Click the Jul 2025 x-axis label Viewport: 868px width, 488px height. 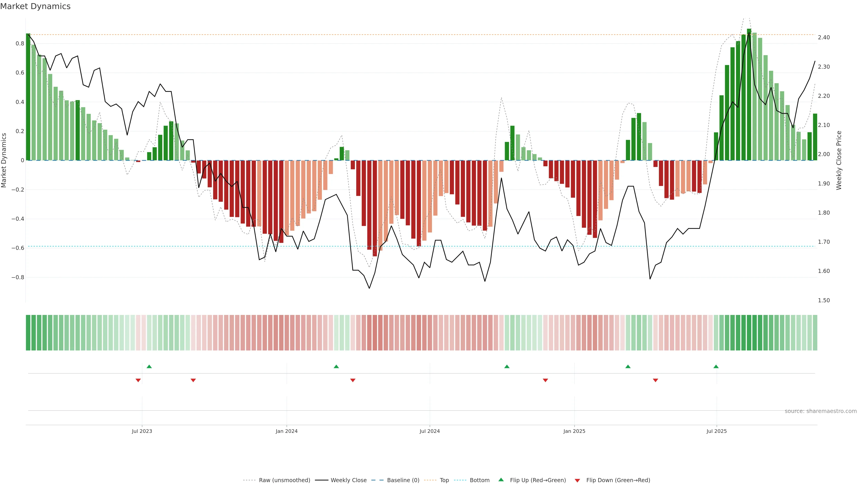(716, 431)
